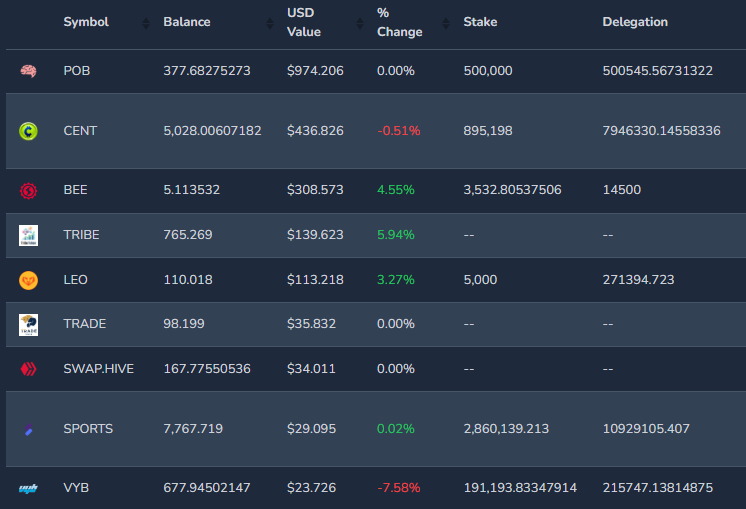Sort table by Symbol column arrows

point(146,23)
